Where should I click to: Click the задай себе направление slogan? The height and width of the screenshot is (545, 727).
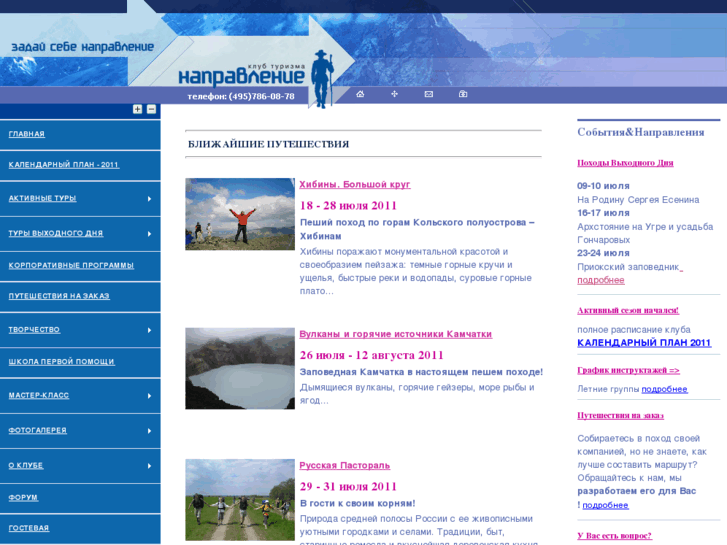pyautogui.click(x=82, y=47)
